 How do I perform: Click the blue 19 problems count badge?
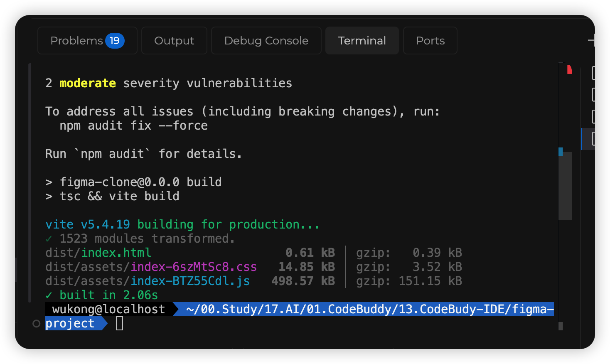pyautogui.click(x=115, y=41)
